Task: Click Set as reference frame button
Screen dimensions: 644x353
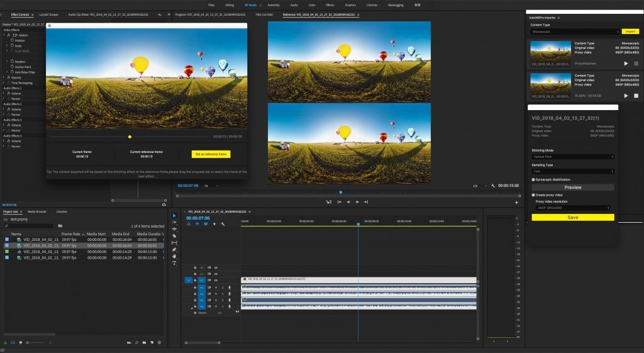Action: click(211, 154)
